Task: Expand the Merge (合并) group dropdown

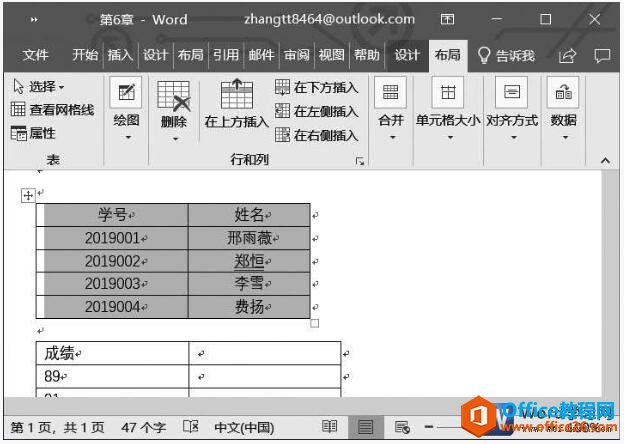Action: pyautogui.click(x=390, y=137)
